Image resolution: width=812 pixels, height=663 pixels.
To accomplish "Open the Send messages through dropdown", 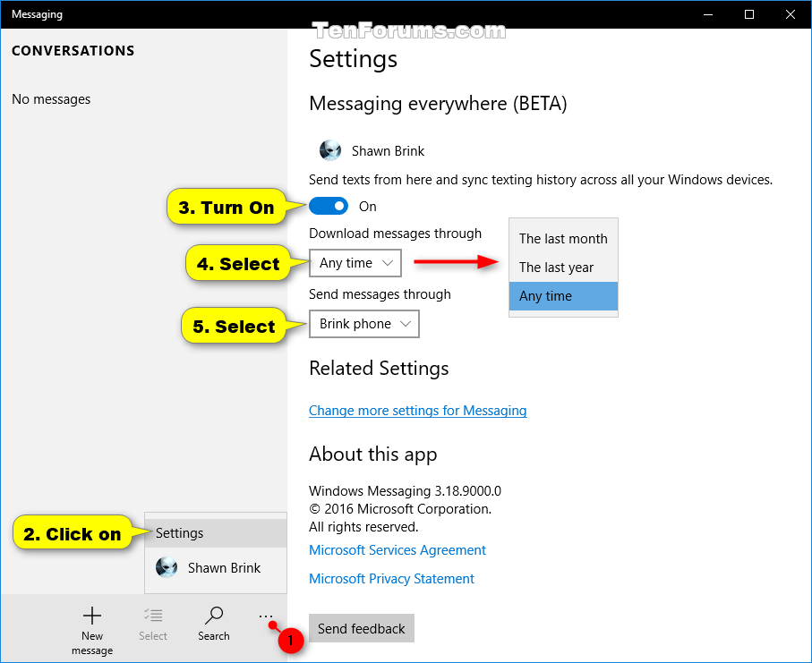I will (364, 324).
